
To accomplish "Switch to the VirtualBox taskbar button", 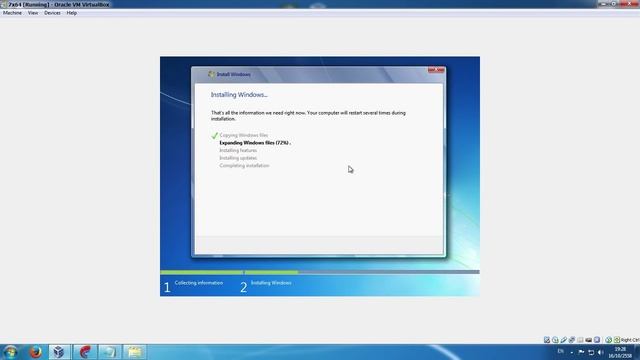I will coord(59,352).
